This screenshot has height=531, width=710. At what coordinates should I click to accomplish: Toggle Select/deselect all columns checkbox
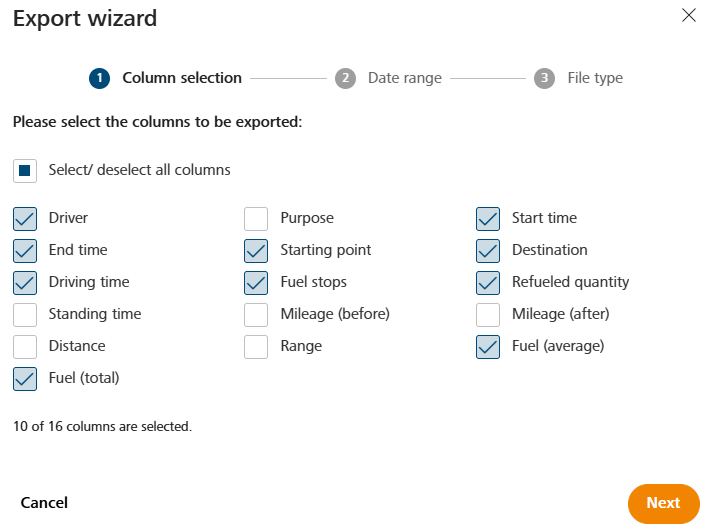click(x=25, y=171)
